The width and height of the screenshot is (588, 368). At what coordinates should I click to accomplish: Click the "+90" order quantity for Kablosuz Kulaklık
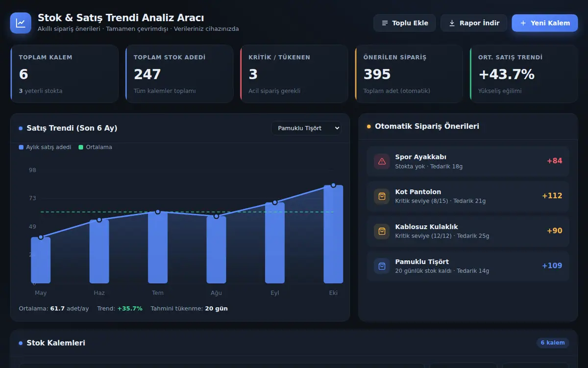[x=555, y=231]
